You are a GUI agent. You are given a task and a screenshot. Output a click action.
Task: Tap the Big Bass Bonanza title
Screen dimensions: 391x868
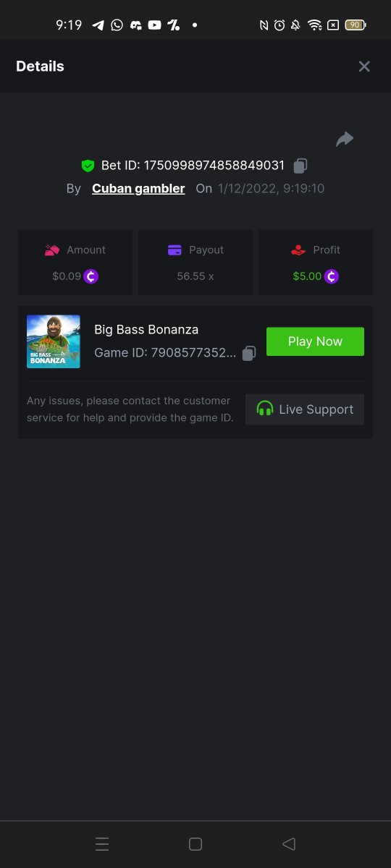pos(146,330)
